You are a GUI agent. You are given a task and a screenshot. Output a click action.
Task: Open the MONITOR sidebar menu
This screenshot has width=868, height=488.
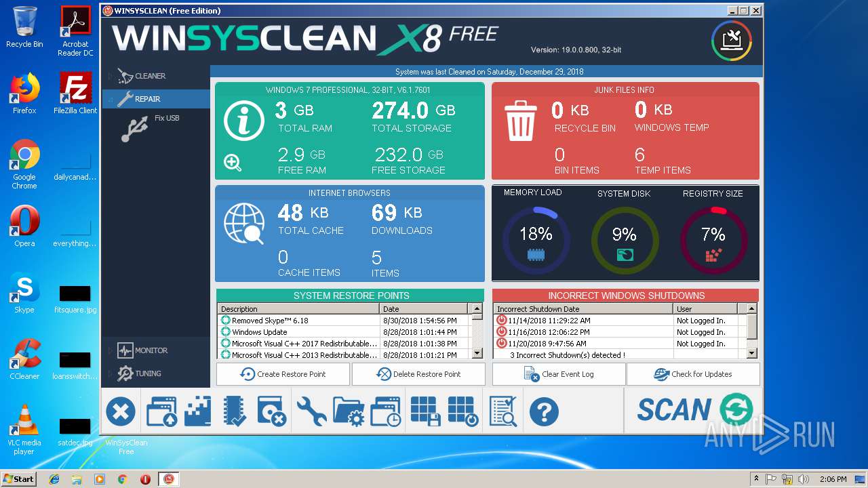[x=156, y=350]
